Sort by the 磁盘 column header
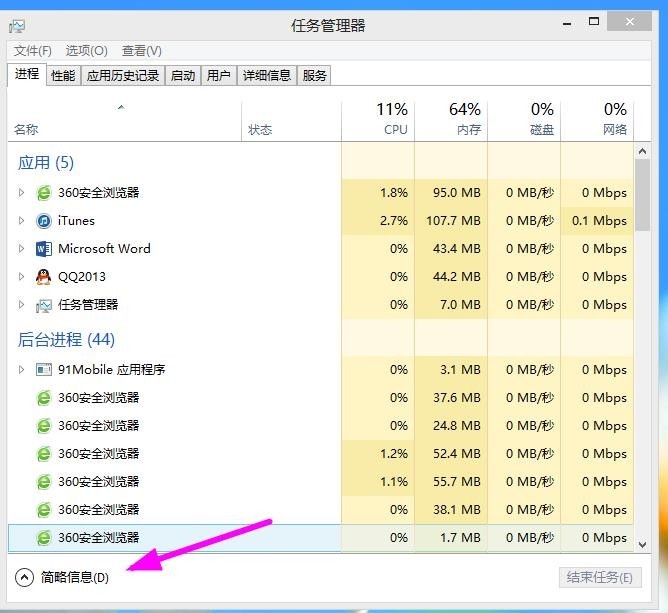 click(x=524, y=121)
